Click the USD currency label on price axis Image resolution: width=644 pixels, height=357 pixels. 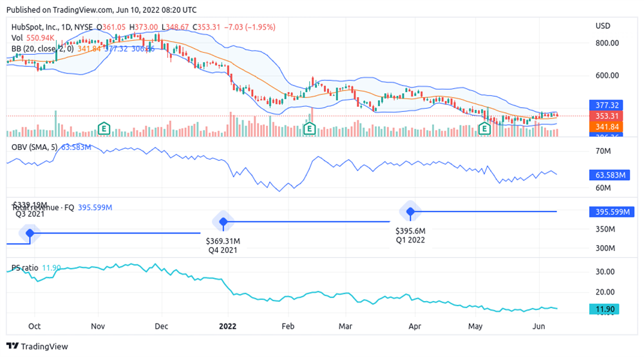[603, 26]
